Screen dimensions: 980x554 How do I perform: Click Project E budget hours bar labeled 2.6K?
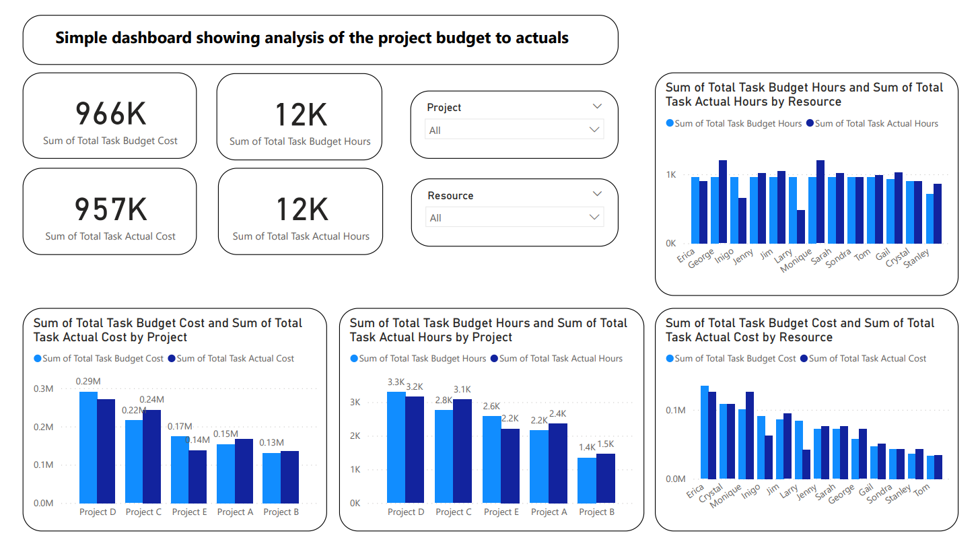[x=492, y=459]
